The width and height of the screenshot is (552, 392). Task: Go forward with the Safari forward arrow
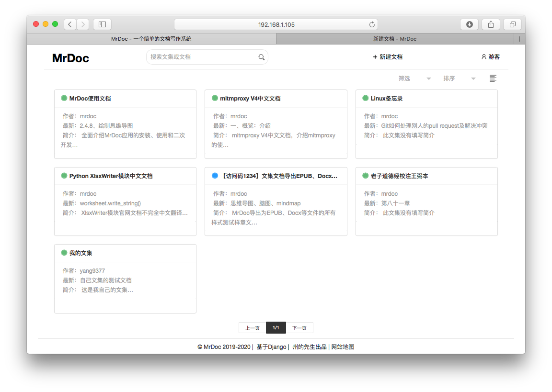[83, 24]
